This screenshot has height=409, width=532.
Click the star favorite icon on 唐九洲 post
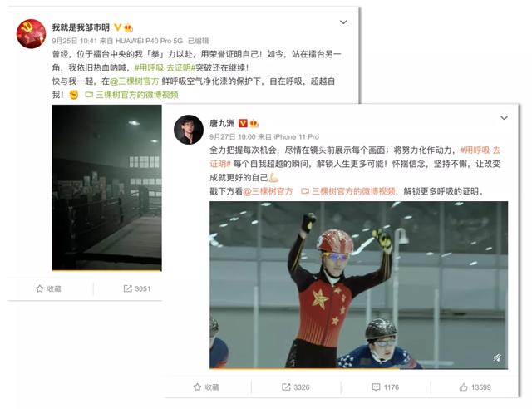tap(197, 387)
